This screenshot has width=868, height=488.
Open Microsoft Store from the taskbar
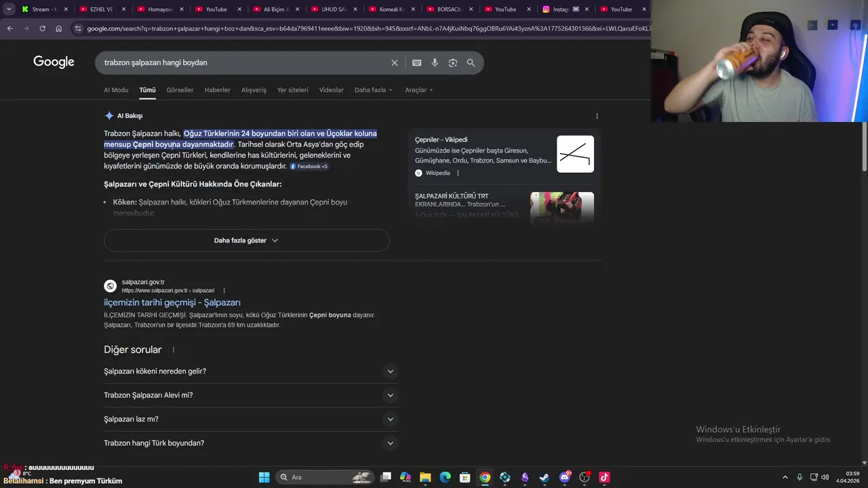pyautogui.click(x=465, y=477)
